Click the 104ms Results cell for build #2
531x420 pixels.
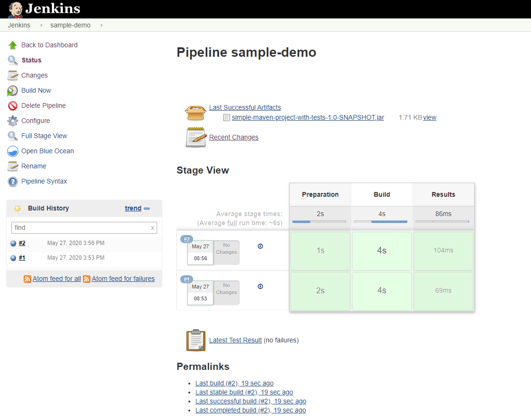tap(443, 251)
